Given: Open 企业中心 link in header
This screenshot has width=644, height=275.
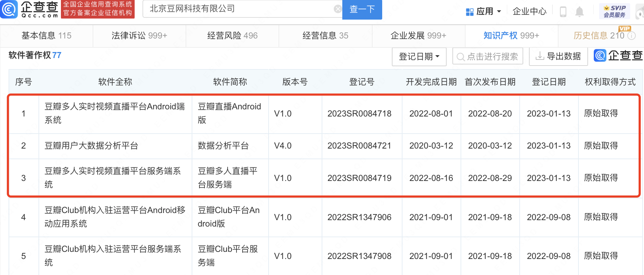Looking at the screenshot, I should tap(529, 12).
